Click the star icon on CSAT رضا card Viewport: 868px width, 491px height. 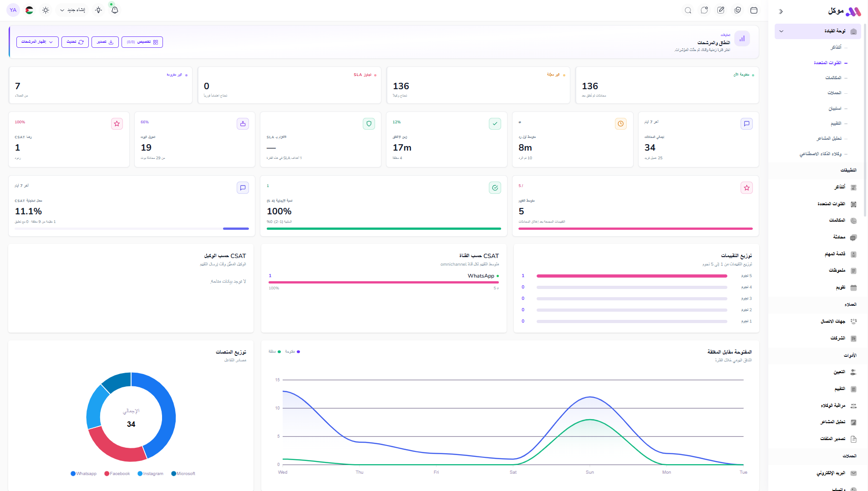coord(117,124)
